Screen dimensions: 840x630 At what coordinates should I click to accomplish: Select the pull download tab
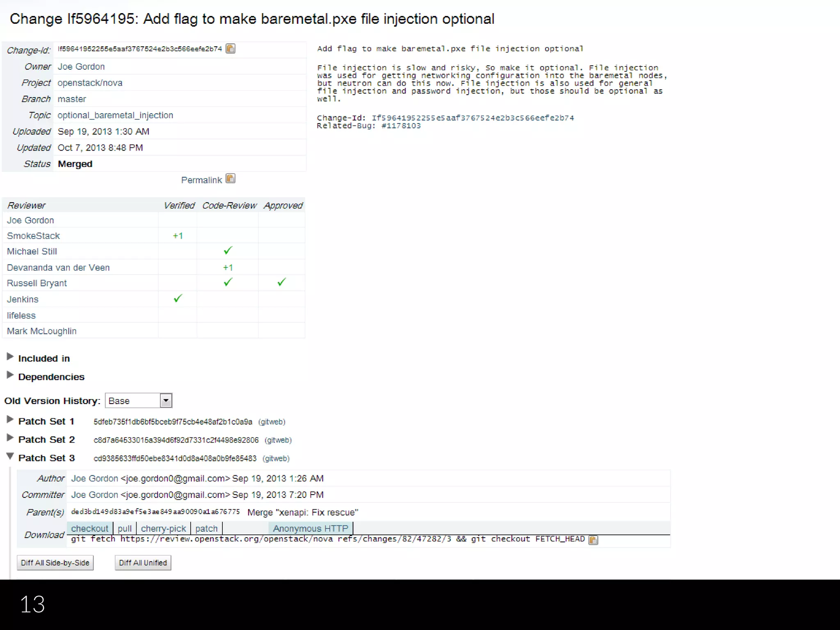coord(125,529)
